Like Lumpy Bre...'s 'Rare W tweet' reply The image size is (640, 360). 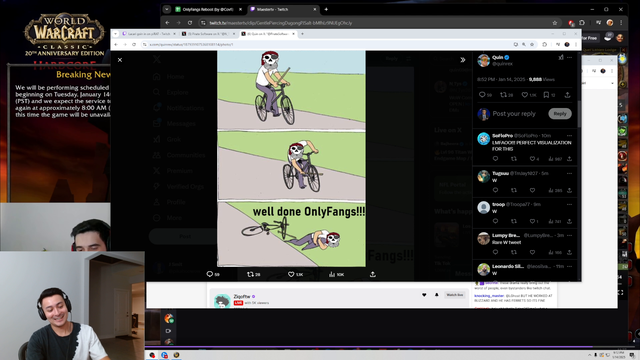532,252
